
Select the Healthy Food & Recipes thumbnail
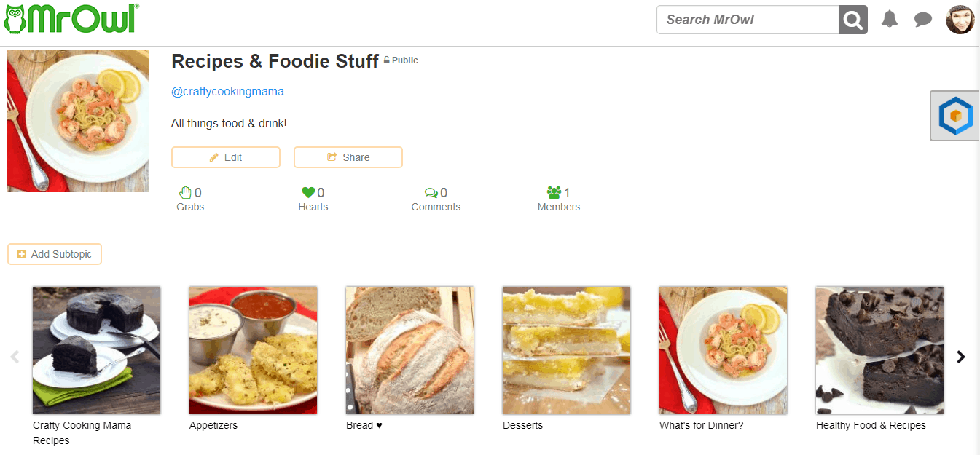[879, 350]
